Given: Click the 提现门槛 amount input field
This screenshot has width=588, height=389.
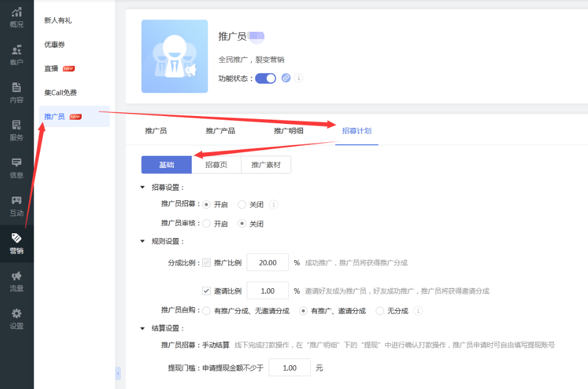Looking at the screenshot, I should click(x=289, y=368).
